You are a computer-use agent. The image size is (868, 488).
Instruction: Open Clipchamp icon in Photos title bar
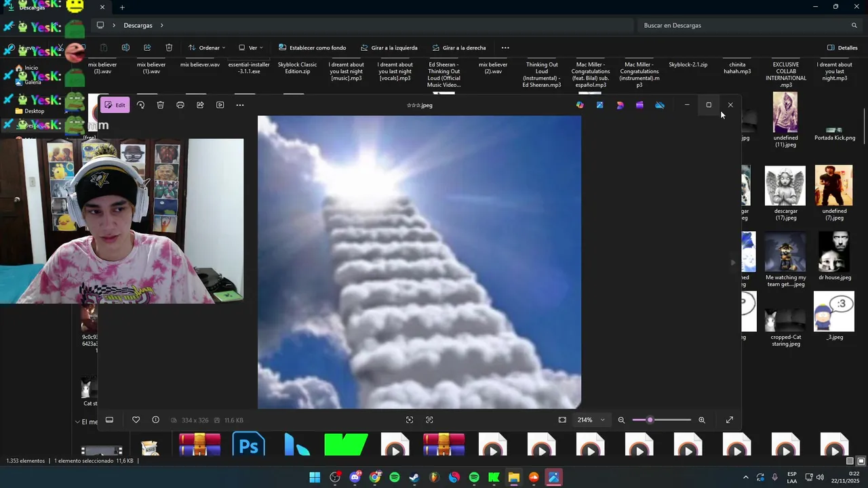click(x=639, y=105)
